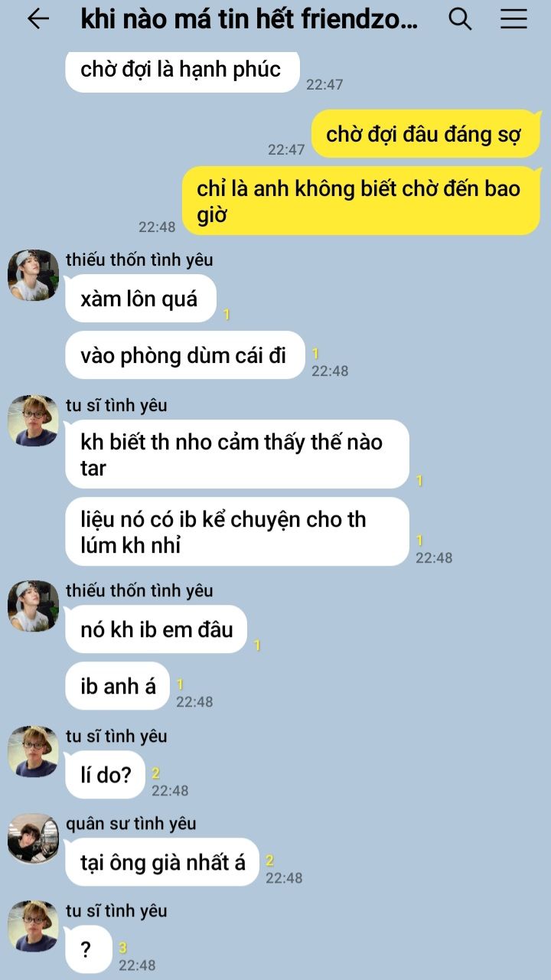This screenshot has height=980, width=551.
Task: Open avatar beside 'nó kh ib em đâu'
Action: click(x=33, y=606)
